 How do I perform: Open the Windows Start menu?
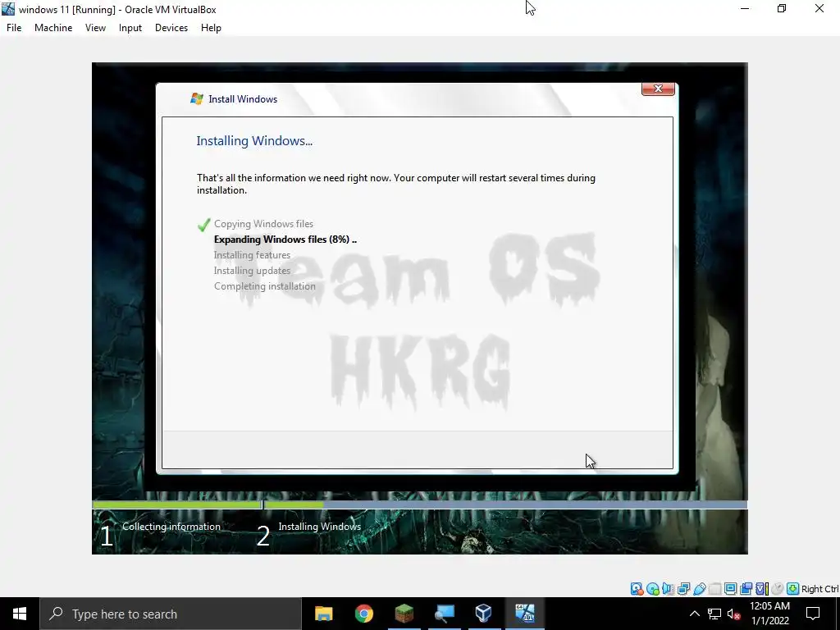20,614
